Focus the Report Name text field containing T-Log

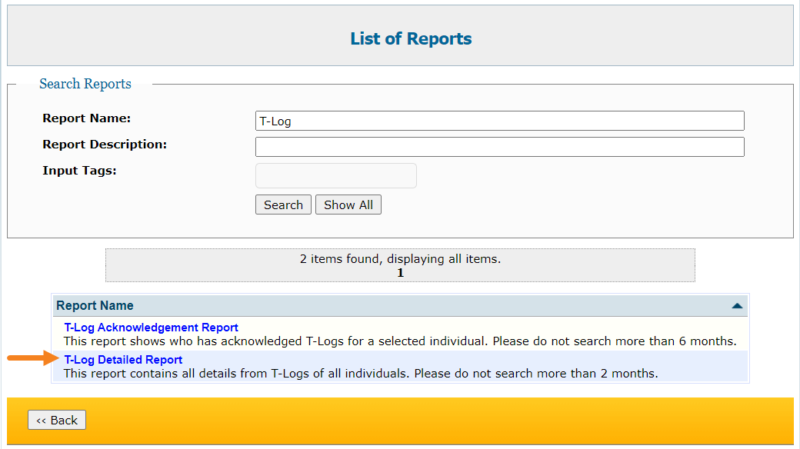(x=499, y=121)
